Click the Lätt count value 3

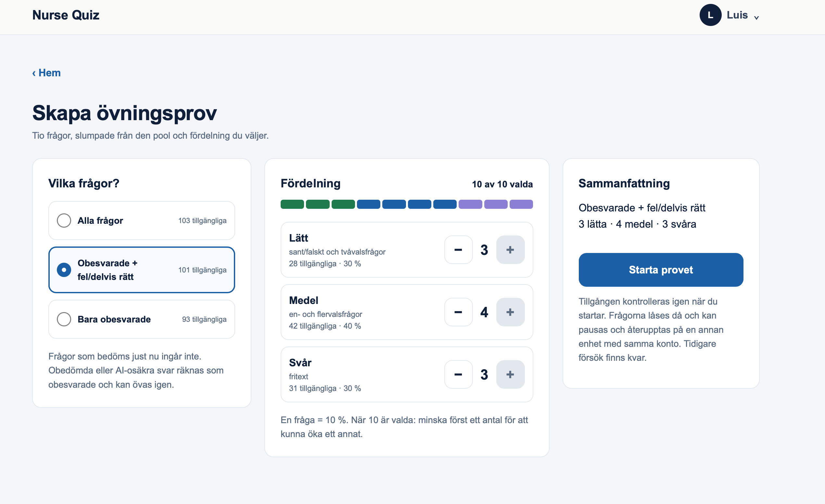coord(484,250)
